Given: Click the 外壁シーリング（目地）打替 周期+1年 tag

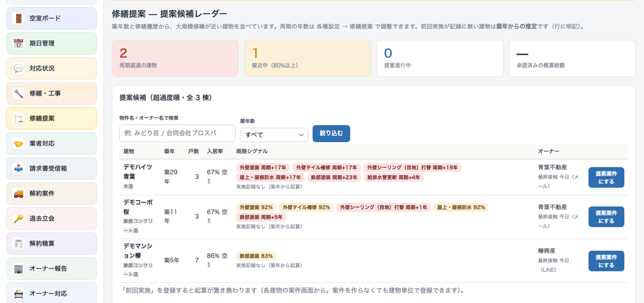Looking at the screenshot, I should pyautogui.click(x=384, y=207).
